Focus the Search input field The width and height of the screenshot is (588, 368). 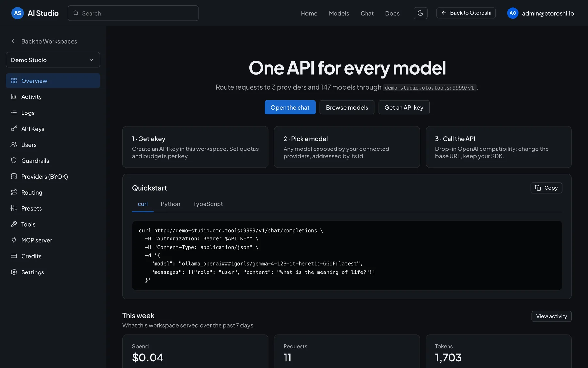click(133, 13)
